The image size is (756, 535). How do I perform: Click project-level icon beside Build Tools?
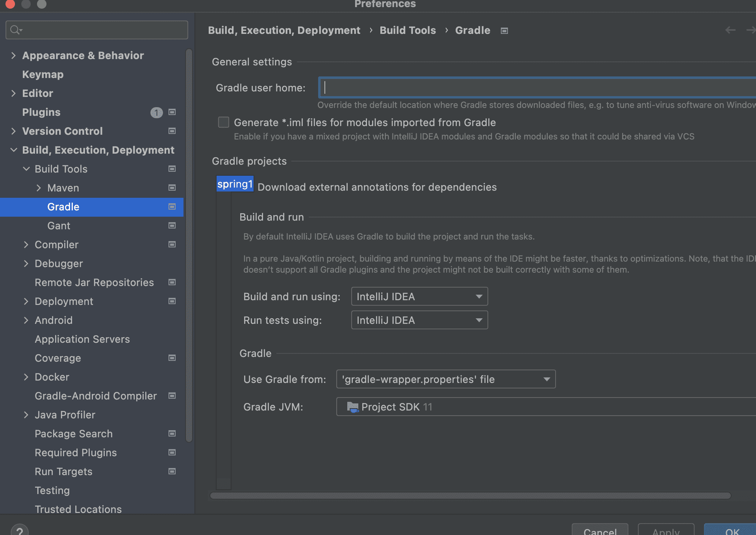click(172, 169)
